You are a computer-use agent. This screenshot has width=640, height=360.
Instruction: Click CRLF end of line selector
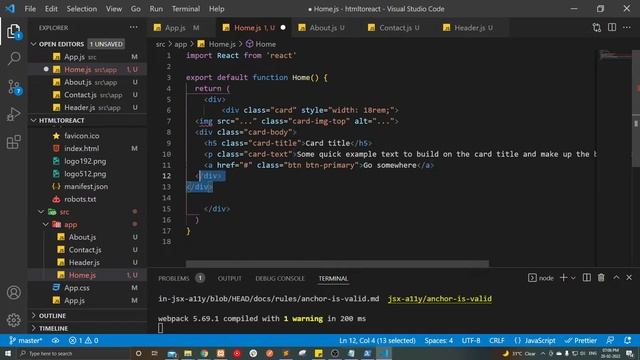pos(497,340)
